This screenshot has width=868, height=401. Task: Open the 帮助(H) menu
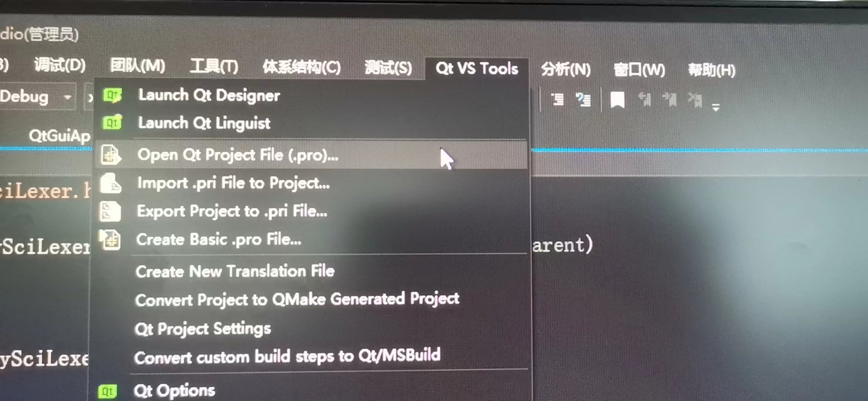[711, 69]
